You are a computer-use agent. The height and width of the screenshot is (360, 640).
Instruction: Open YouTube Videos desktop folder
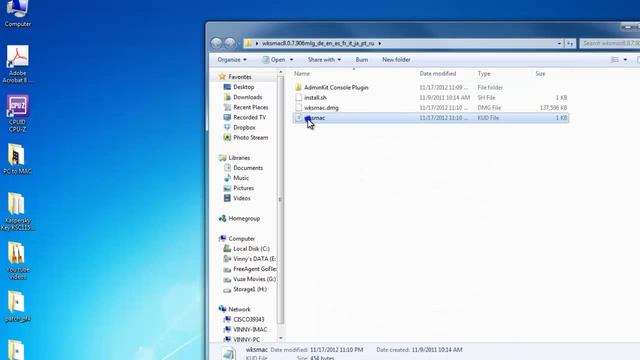click(17, 260)
